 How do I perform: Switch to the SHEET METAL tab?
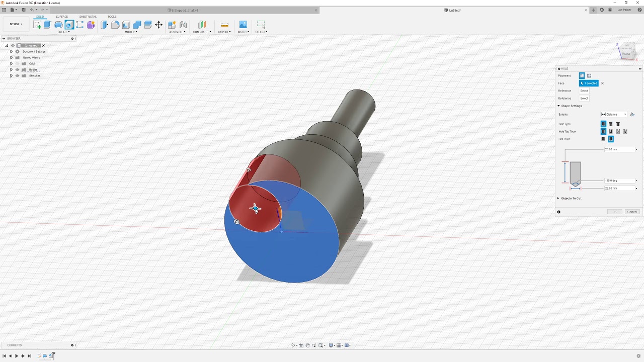click(x=88, y=17)
